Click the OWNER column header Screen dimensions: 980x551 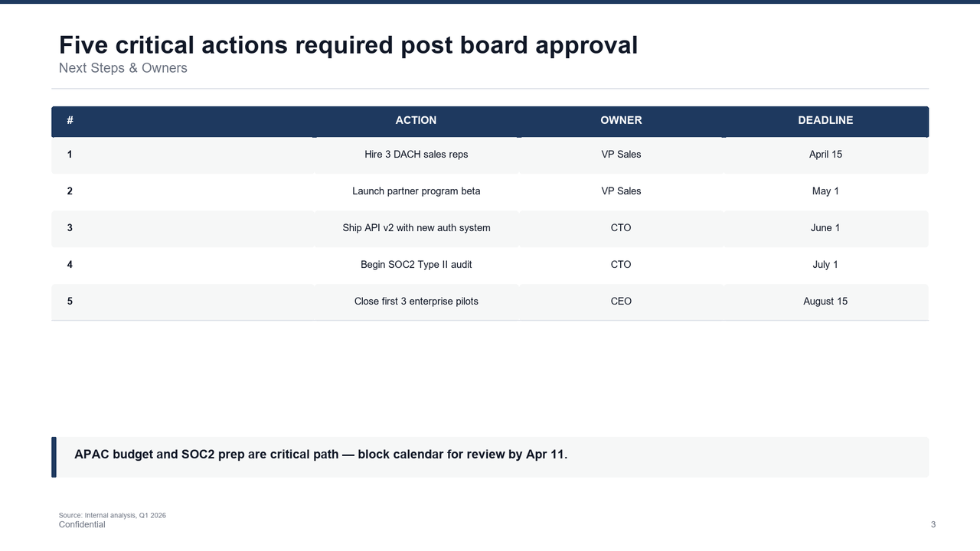tap(621, 120)
